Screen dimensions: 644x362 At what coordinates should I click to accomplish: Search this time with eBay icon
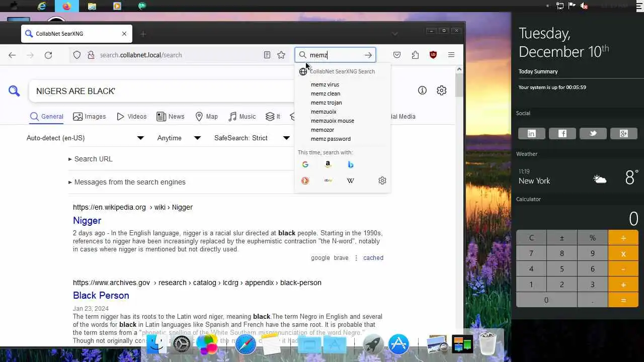pos(328,180)
